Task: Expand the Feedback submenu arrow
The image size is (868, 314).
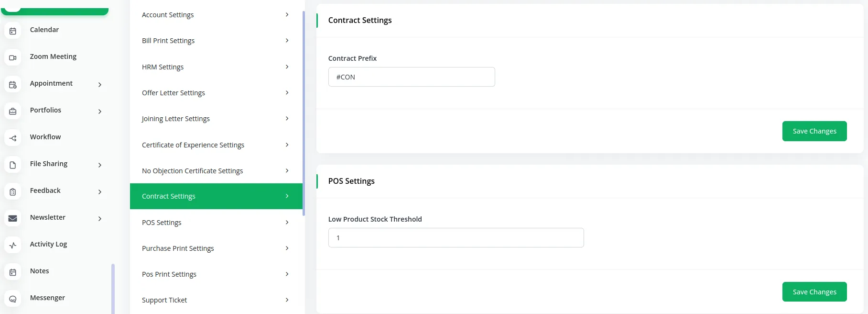Action: tap(100, 192)
